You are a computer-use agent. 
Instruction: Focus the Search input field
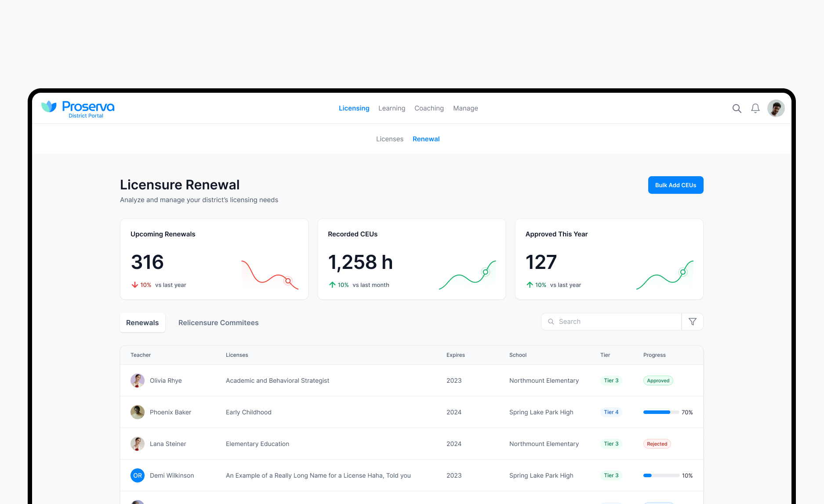pos(611,322)
